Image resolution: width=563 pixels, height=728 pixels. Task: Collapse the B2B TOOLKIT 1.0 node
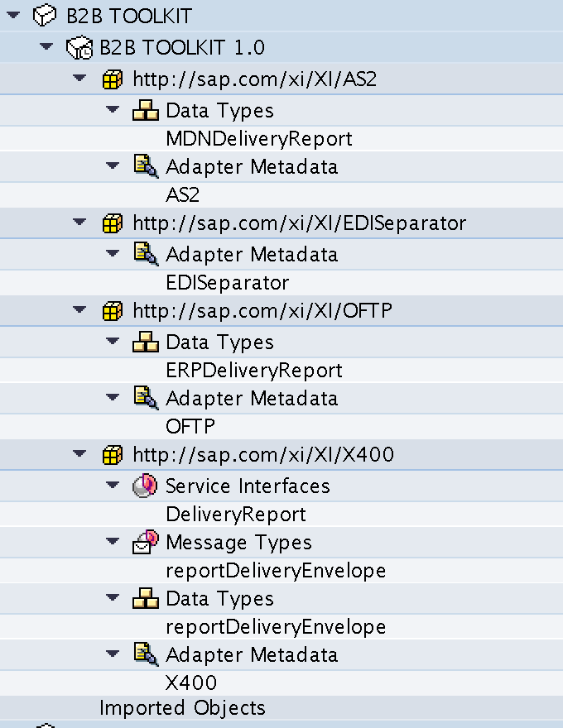[46, 46]
